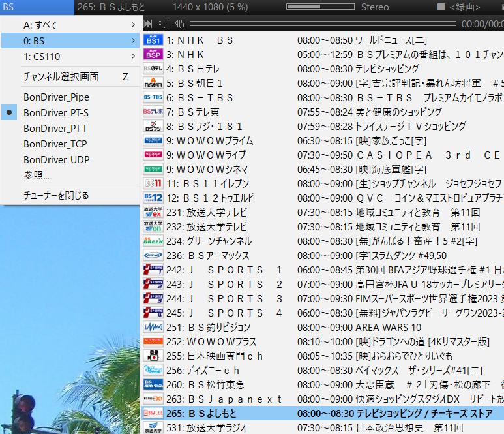Click the x20 speed button

[x=164, y=23]
